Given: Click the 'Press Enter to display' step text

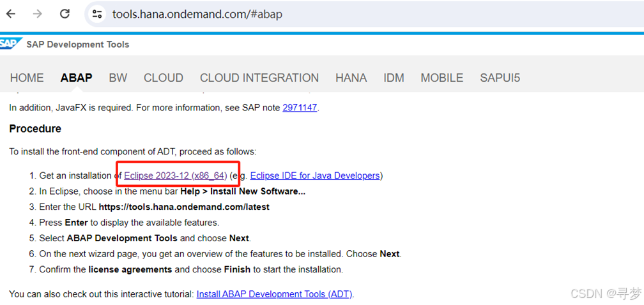Looking at the screenshot, I should (129, 223).
